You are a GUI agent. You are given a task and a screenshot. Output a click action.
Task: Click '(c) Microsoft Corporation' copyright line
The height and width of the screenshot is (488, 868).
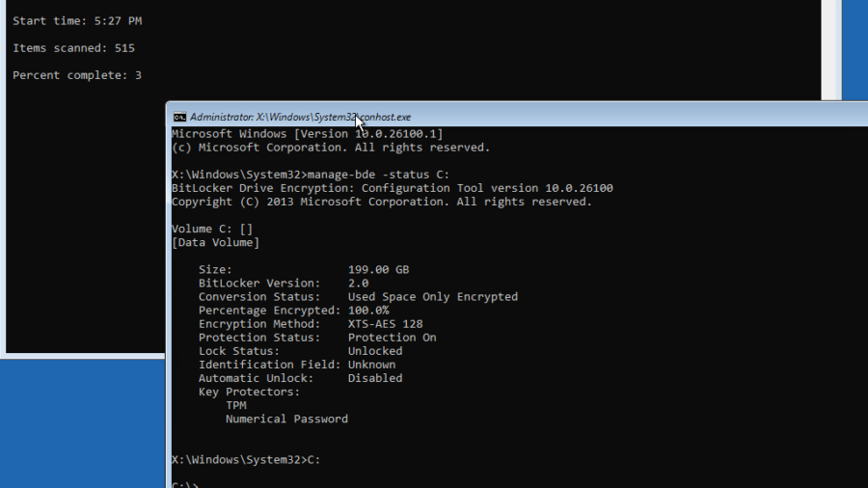331,148
